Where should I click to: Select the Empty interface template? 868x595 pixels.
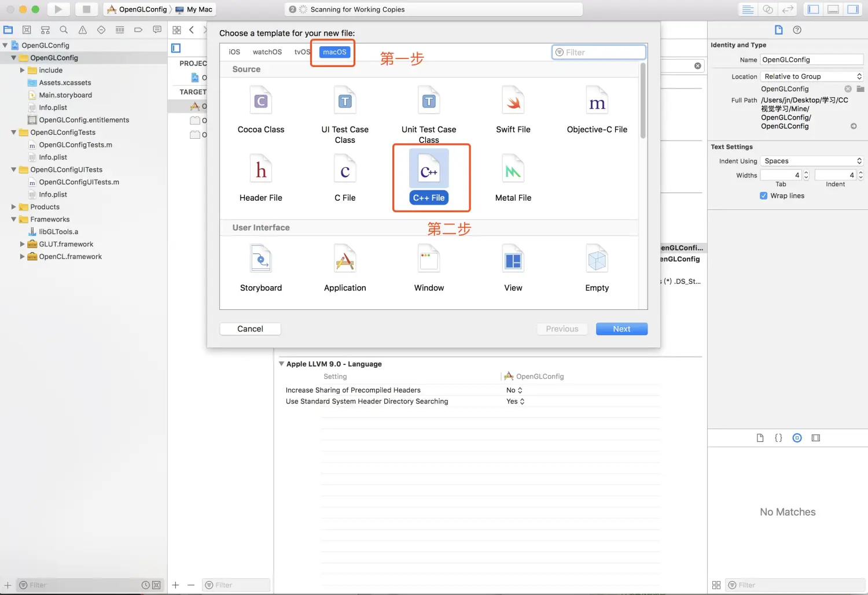(597, 268)
